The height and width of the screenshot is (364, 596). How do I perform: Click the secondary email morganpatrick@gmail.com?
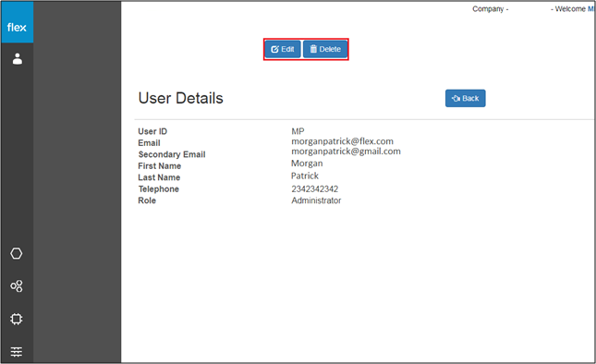tap(346, 152)
